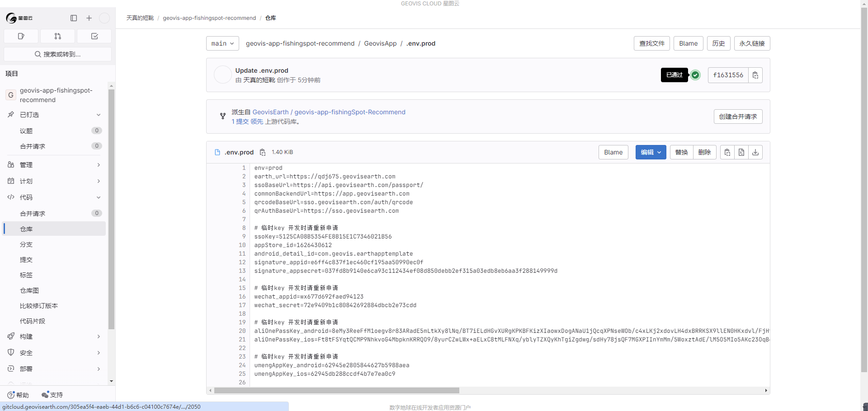The height and width of the screenshot is (411, 868).
Task: Open the 编辑 edit dropdown
Action: coord(651,152)
